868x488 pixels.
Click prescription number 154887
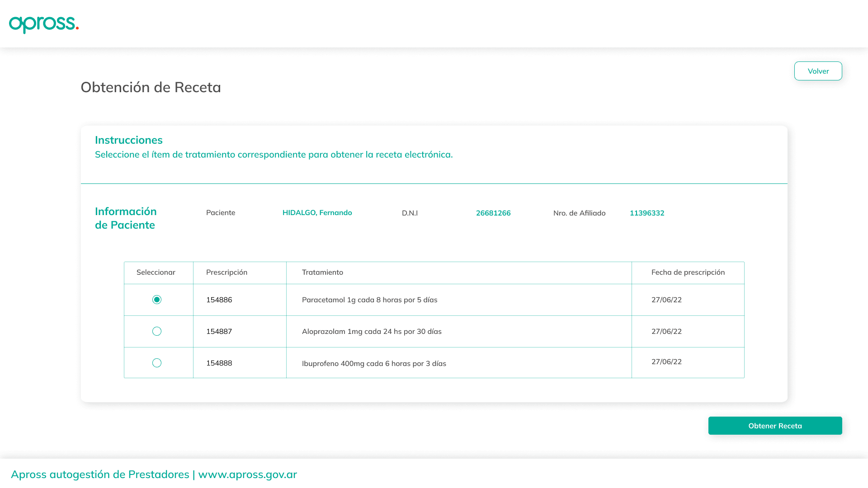(219, 331)
